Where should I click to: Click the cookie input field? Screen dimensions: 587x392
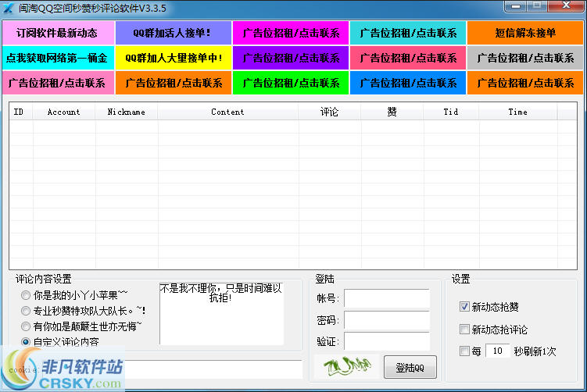click(213, 369)
